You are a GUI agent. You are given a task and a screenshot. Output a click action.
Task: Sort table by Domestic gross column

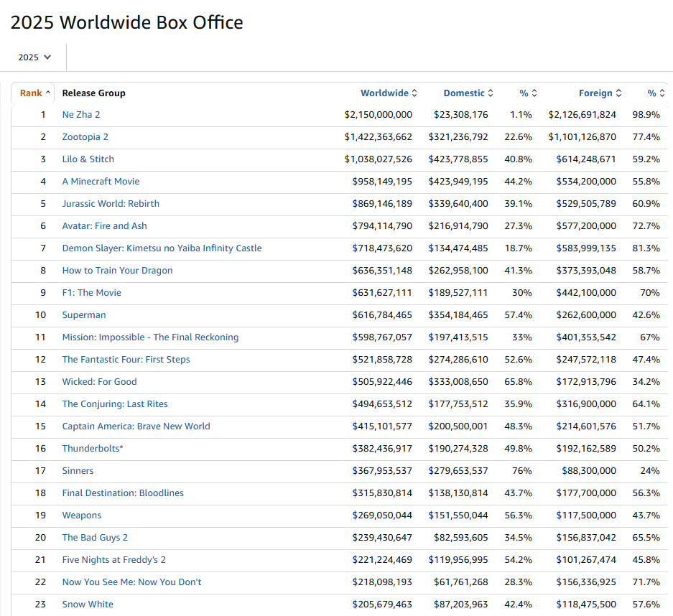pyautogui.click(x=468, y=93)
